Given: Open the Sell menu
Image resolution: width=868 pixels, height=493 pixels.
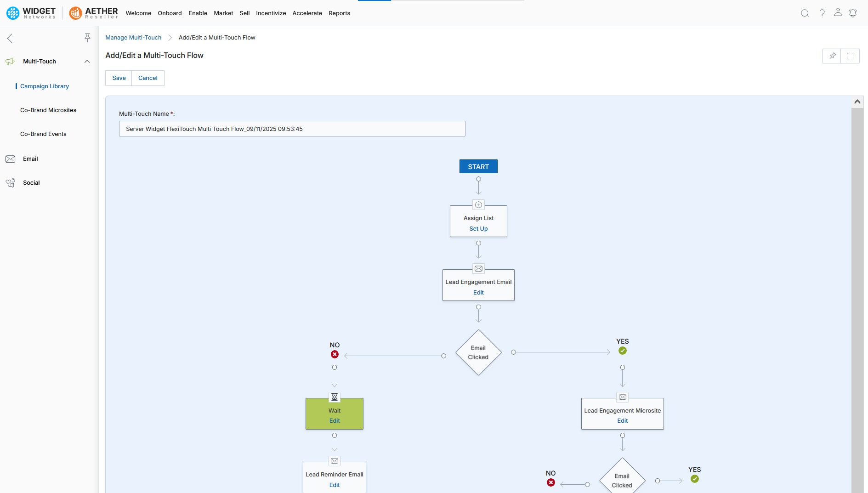Looking at the screenshot, I should (244, 13).
